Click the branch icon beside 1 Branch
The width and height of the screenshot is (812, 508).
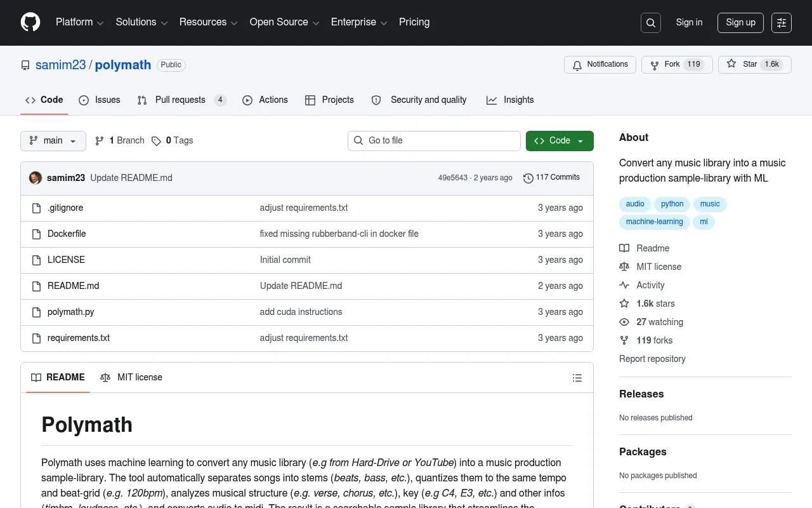coord(100,141)
